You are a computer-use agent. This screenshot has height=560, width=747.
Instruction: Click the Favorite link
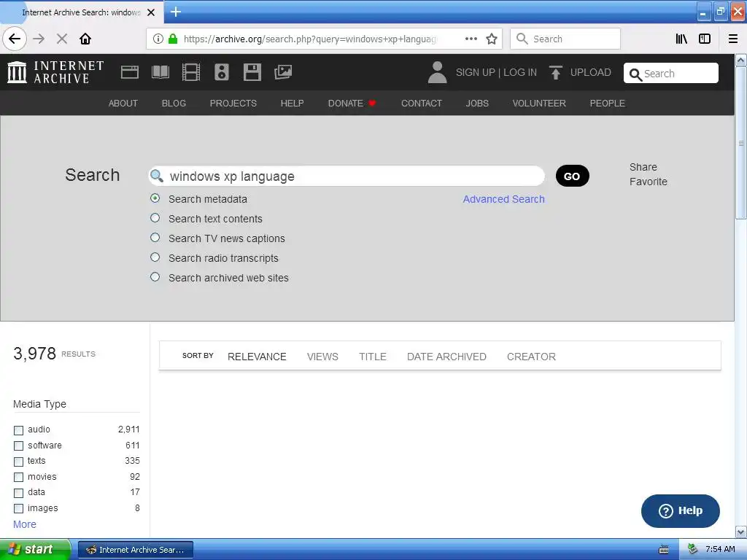[x=649, y=182]
